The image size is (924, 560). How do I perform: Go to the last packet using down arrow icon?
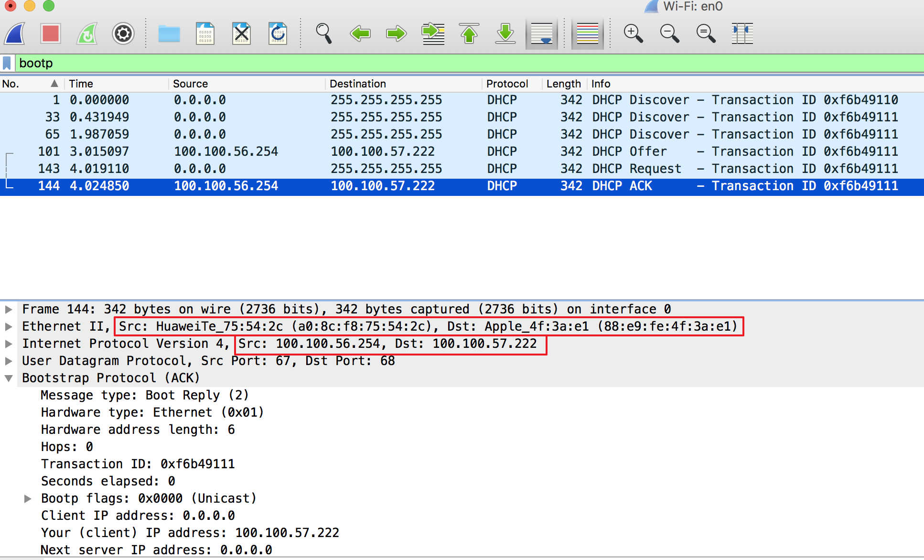coord(505,33)
